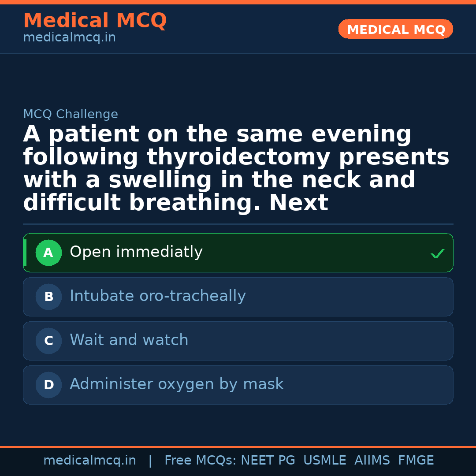
Task: Click the C letter circle badge
Action: pyautogui.click(x=48, y=341)
